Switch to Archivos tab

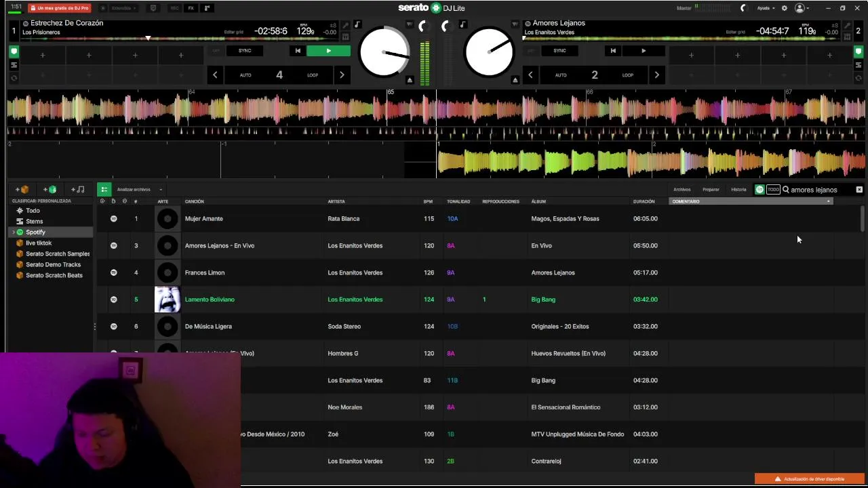682,190
